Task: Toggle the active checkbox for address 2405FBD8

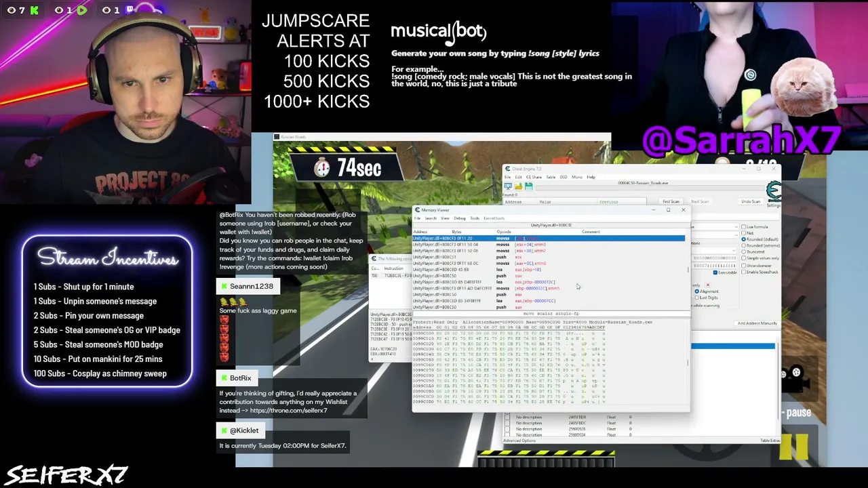Action: [x=507, y=418]
